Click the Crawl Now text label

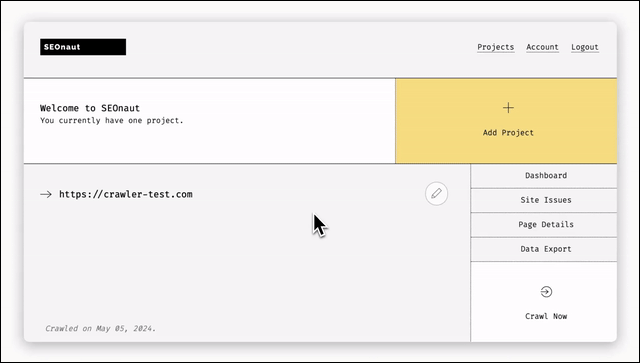546,316
